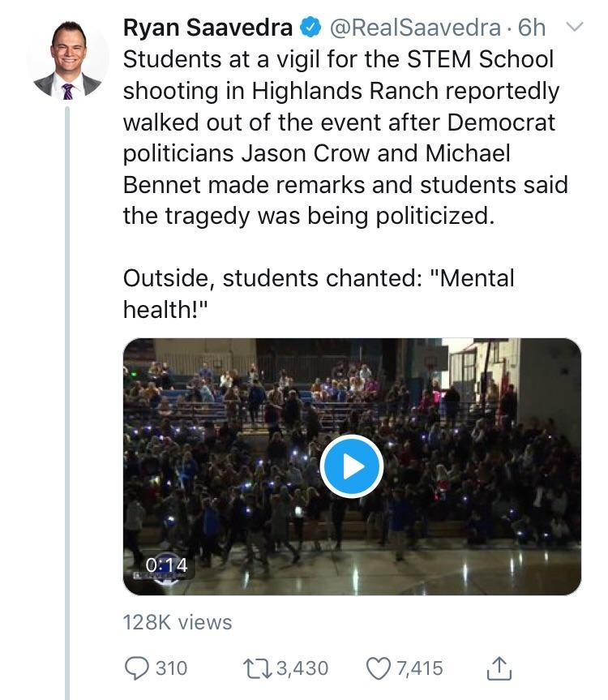Tap the share upload icon
The width and height of the screenshot is (608, 700).
pyautogui.click(x=499, y=668)
